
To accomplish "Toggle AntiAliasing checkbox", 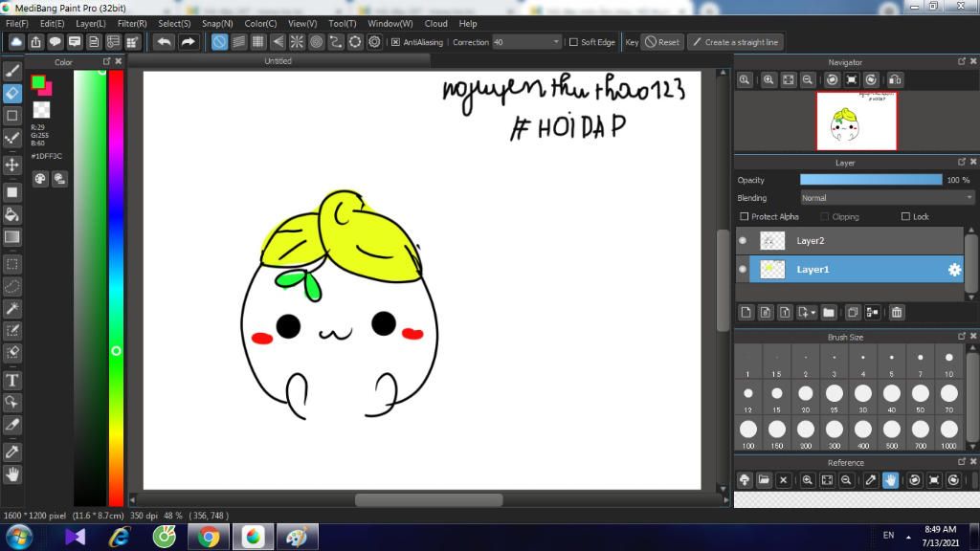I will click(395, 42).
